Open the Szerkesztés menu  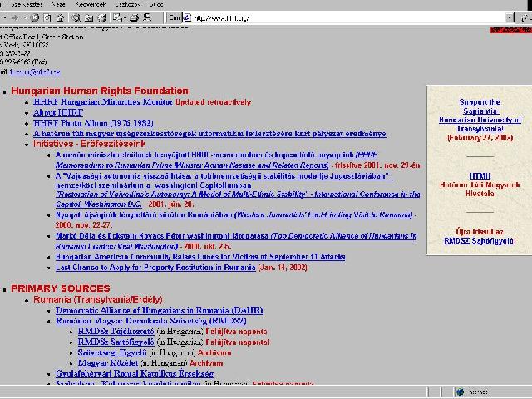click(27, 4)
